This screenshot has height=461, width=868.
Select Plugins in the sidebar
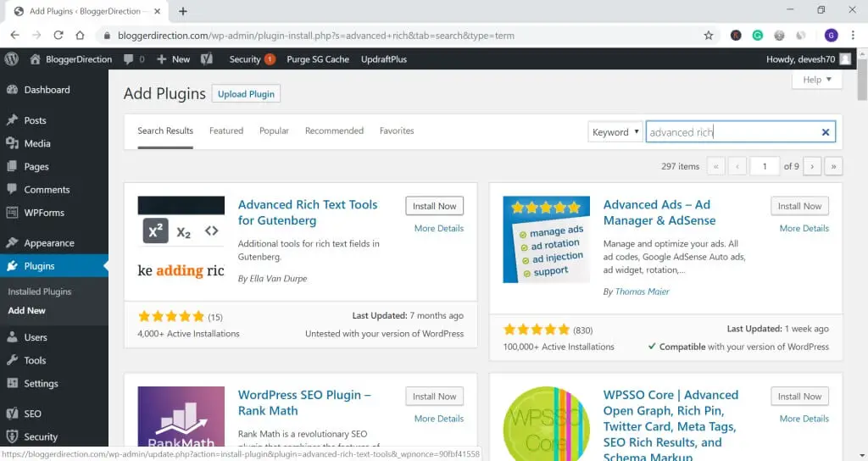pyautogui.click(x=54, y=266)
